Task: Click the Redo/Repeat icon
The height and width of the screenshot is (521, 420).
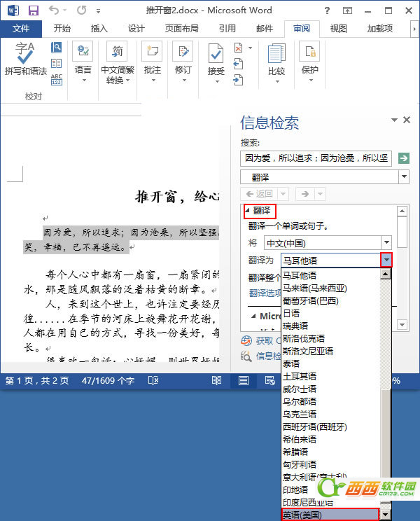Action: 82,11
